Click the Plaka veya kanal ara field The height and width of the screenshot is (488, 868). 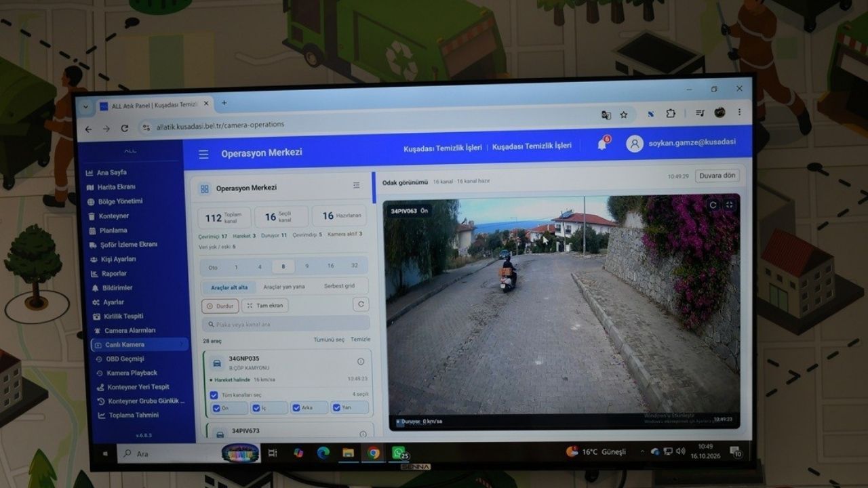tap(286, 324)
